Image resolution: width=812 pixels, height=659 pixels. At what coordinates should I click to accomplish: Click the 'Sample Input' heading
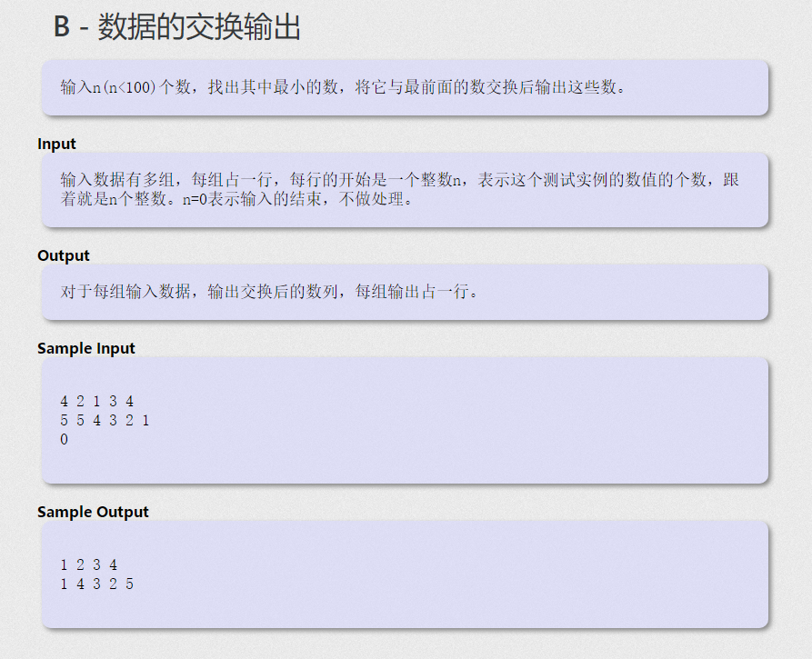coord(86,348)
